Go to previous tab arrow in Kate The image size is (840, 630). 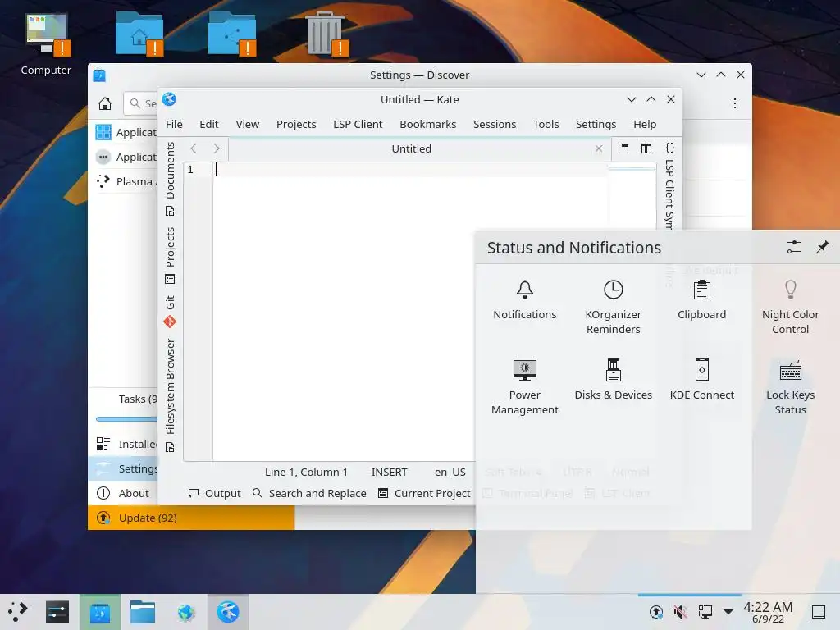click(x=194, y=148)
